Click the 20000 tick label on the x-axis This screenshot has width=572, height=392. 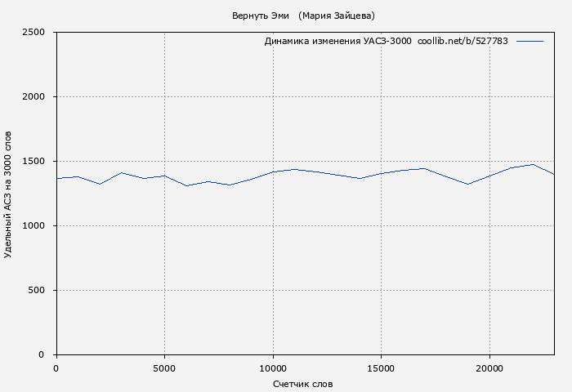[x=489, y=368]
